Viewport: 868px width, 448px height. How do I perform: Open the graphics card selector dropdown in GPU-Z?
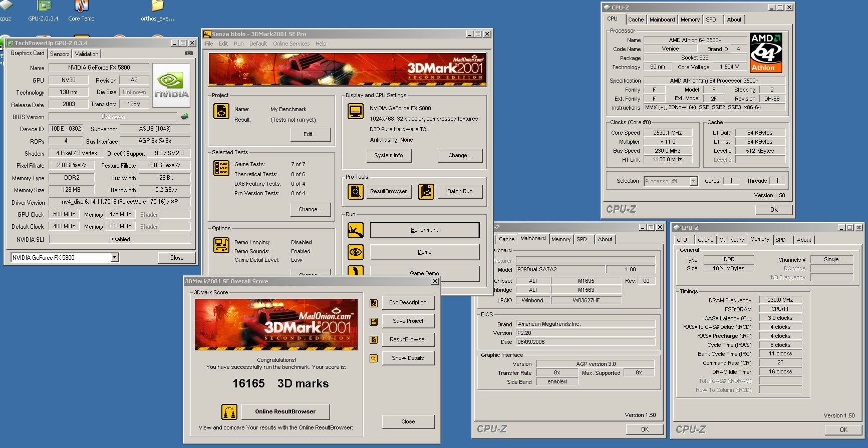115,257
